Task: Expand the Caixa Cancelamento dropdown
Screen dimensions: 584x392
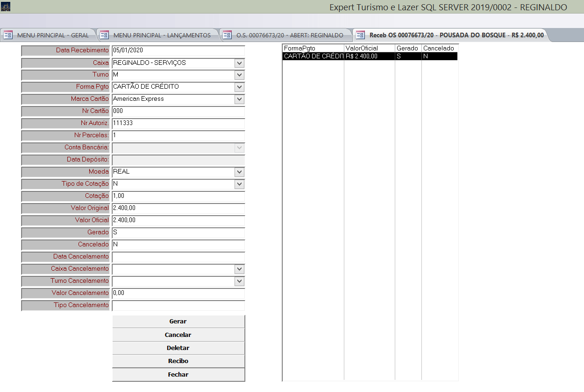Action: [239, 269]
